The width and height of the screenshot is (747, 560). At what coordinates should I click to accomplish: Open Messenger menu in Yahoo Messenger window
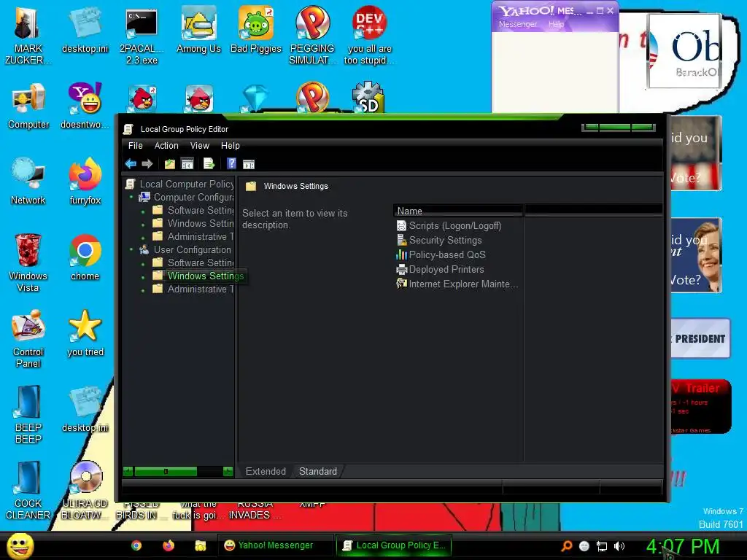pyautogui.click(x=517, y=24)
